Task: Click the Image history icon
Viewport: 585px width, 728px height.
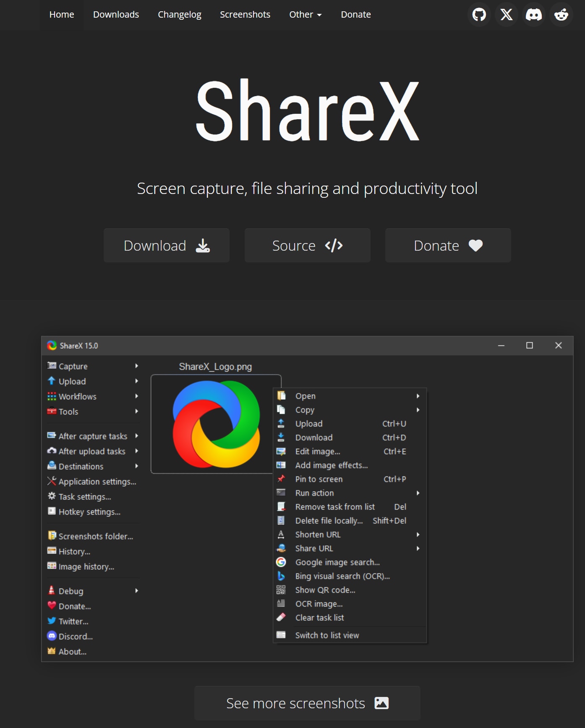Action: click(x=52, y=566)
